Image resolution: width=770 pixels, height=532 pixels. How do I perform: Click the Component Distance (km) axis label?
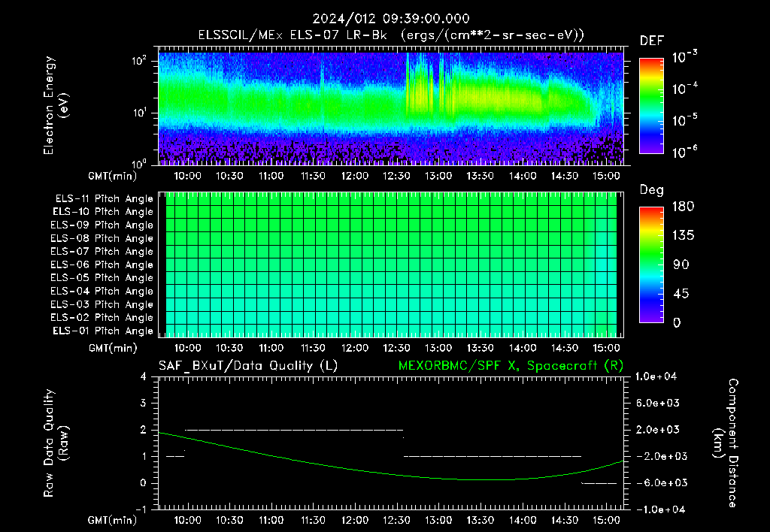point(726,443)
